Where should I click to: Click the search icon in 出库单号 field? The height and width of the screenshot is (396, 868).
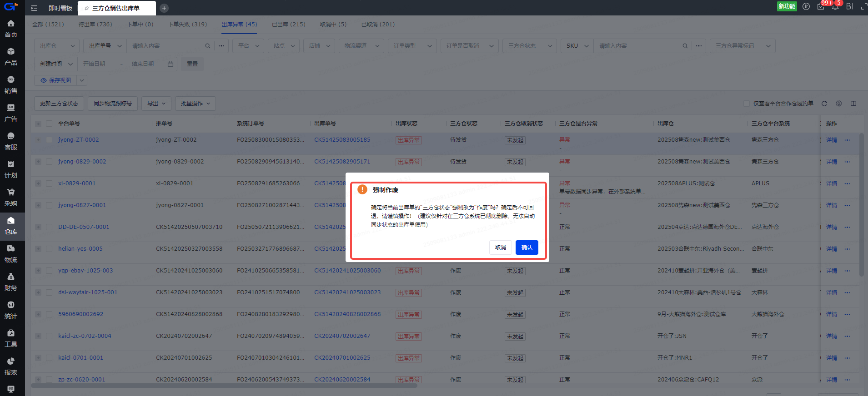208,46
